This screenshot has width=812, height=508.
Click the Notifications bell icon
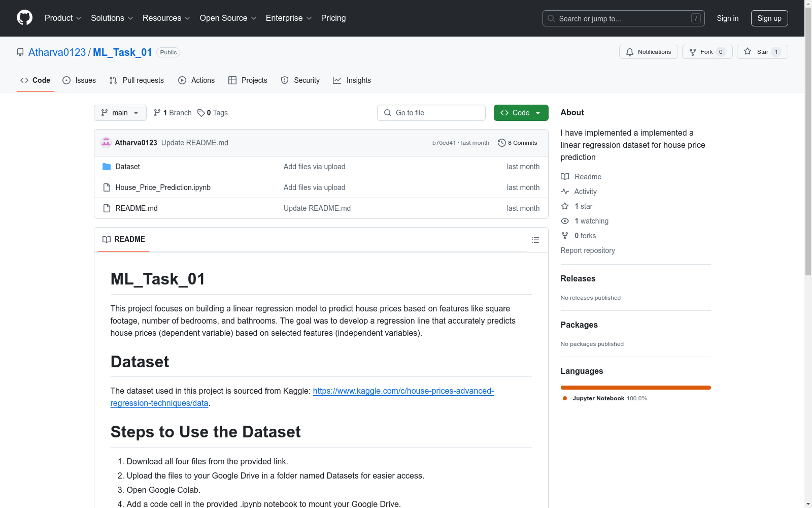point(630,52)
